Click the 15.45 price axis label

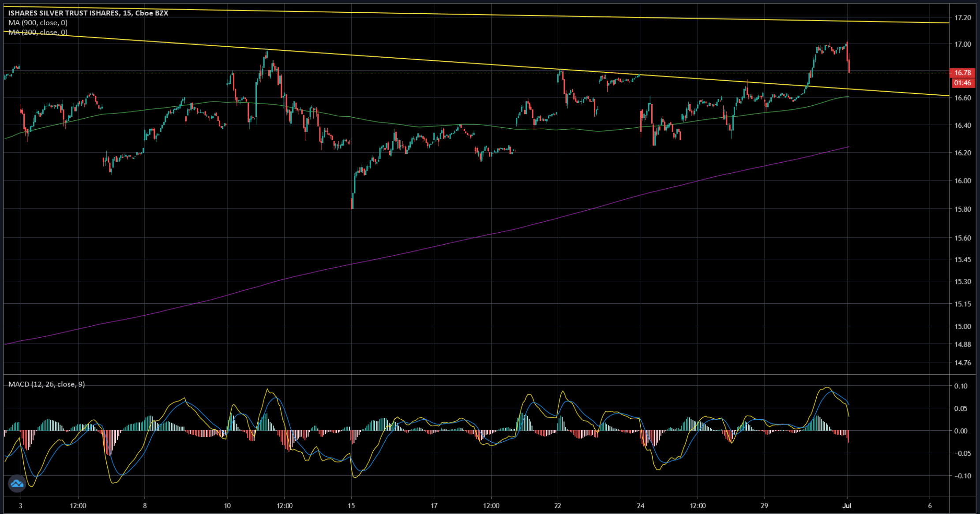pos(962,260)
